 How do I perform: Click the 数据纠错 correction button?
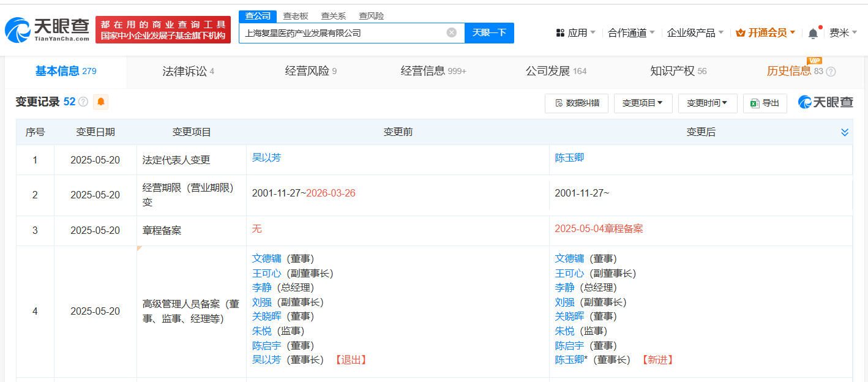click(576, 103)
